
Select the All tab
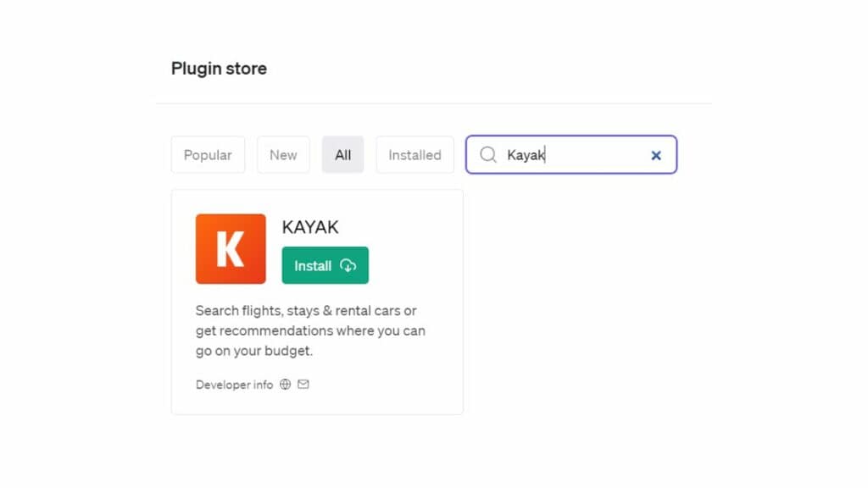click(x=342, y=154)
